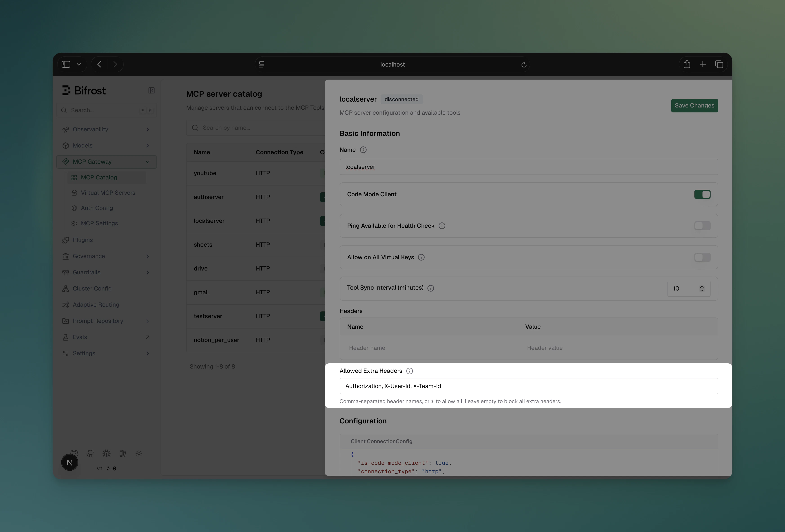
Task: Click the Plugins puzzle icon
Action: click(66, 240)
